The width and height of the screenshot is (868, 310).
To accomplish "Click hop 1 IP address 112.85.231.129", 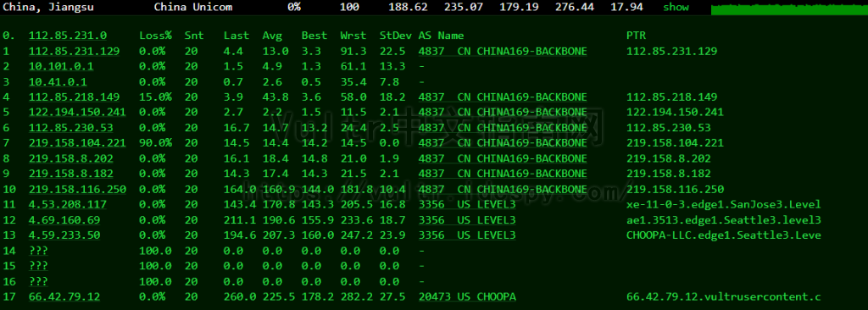I will (x=75, y=52).
